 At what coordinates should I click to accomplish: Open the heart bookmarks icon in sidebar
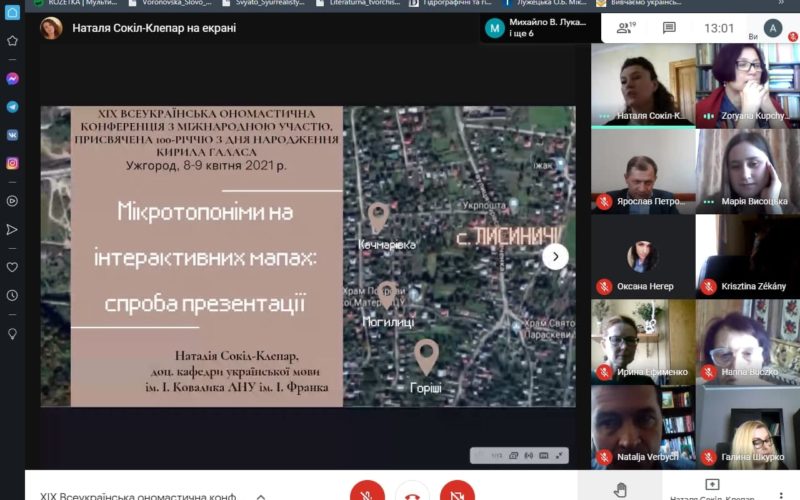pos(13,267)
